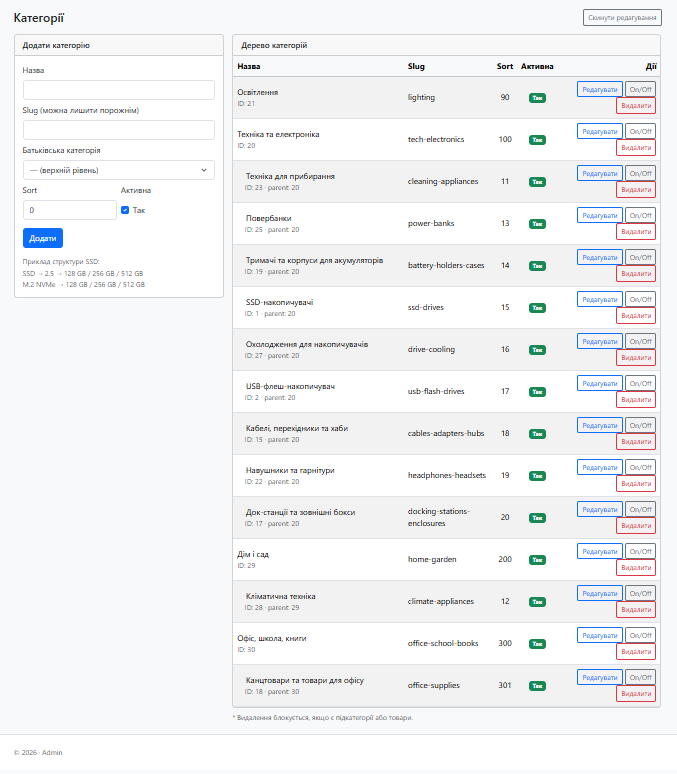Viewport: 677px width, 774px height.
Task: Edit Техніка та електроніка category
Action: tap(599, 131)
